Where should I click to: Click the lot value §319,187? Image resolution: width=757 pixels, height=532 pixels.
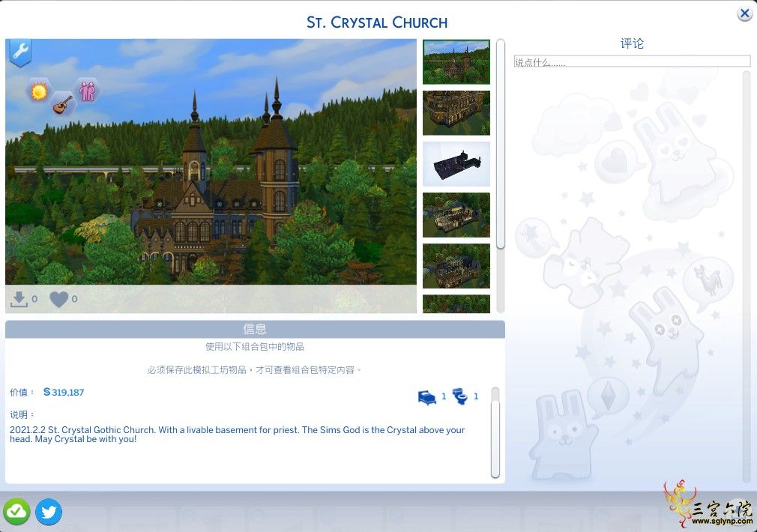64,393
